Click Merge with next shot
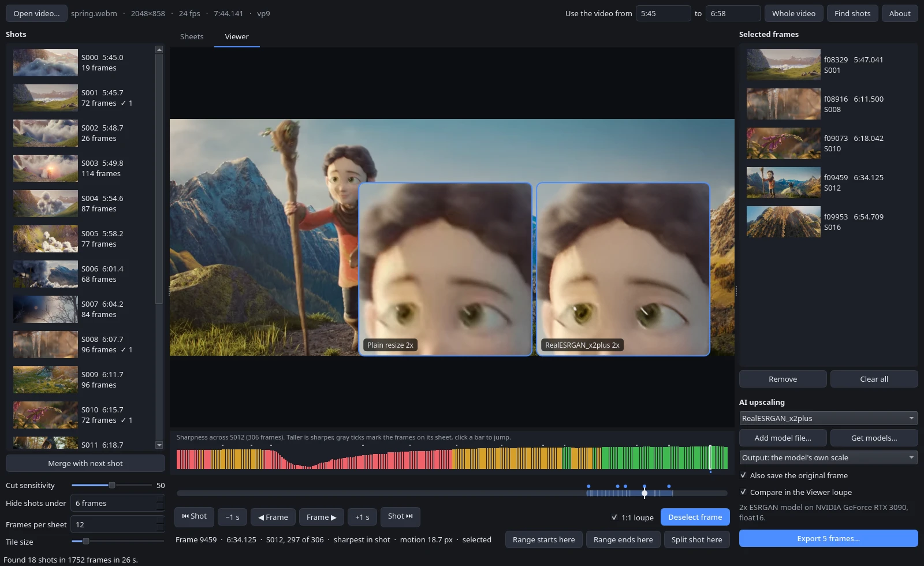The image size is (924, 566). pos(85,464)
